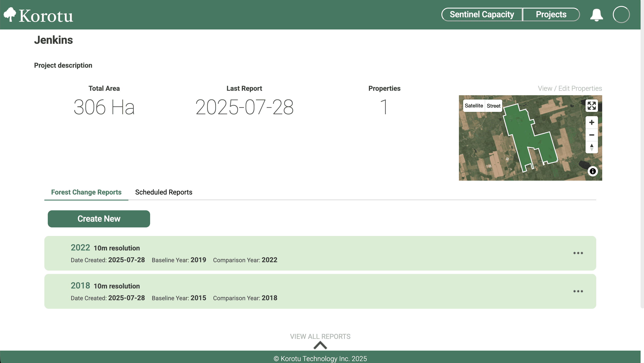Open the Forest Change Reports tab
Viewport: 644px width, 363px height.
pyautogui.click(x=86, y=192)
